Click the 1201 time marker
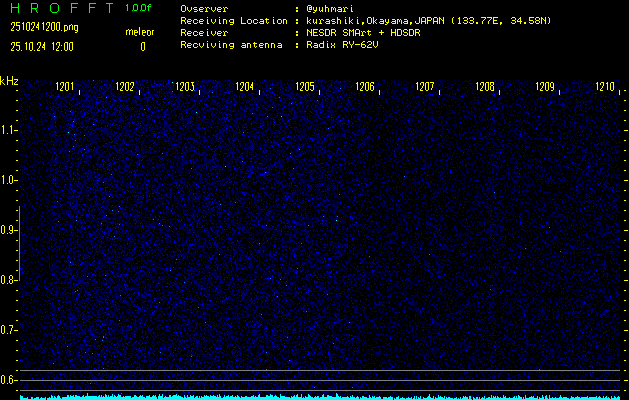Image resolution: width=629 pixels, height=400 pixels. 65,88
